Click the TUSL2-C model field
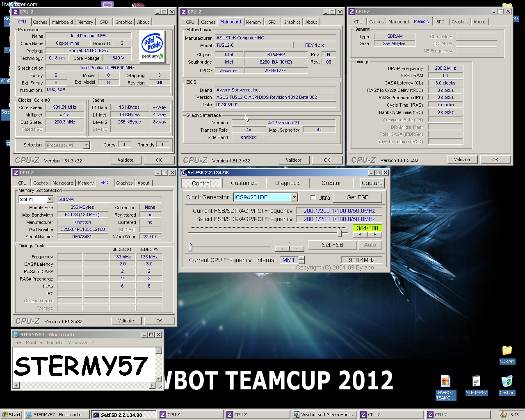The height and width of the screenshot is (420, 525). [x=253, y=45]
